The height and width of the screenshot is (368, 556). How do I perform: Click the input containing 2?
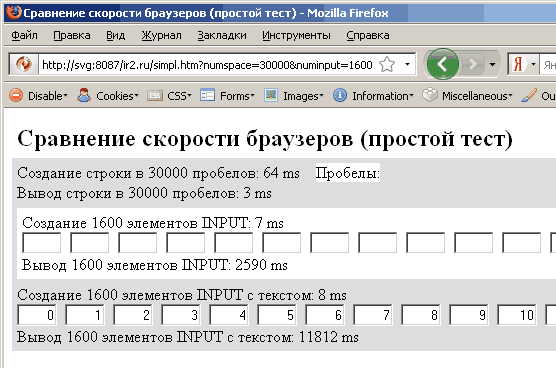pyautogui.click(x=133, y=314)
